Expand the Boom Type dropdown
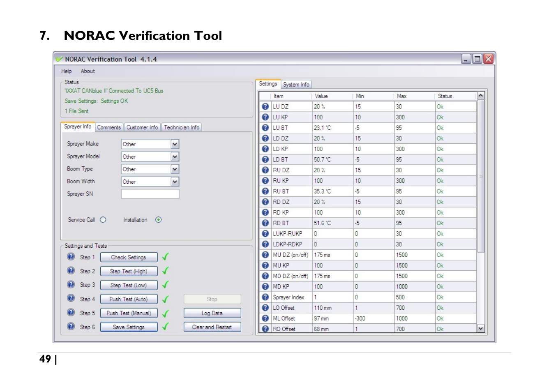Image resolution: width=549 pixels, height=392 pixels. coord(175,169)
